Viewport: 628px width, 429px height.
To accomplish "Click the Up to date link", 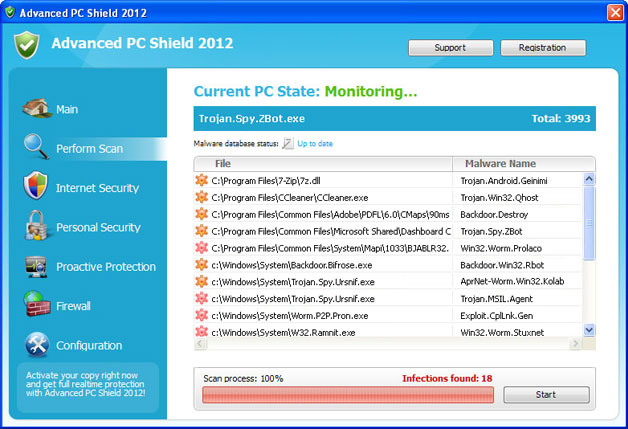I will 315,144.
